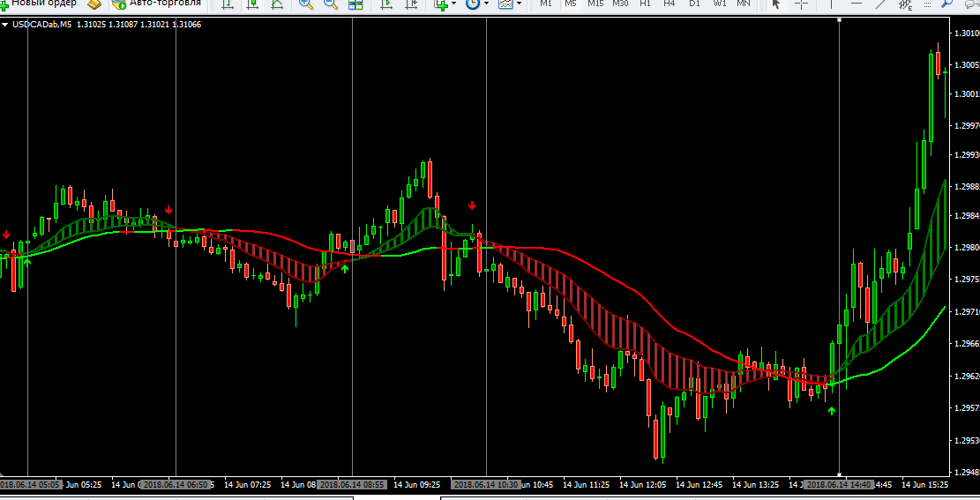This screenshot has width=980, height=500.
Task: Switch timeframe to M1
Action: point(546,4)
